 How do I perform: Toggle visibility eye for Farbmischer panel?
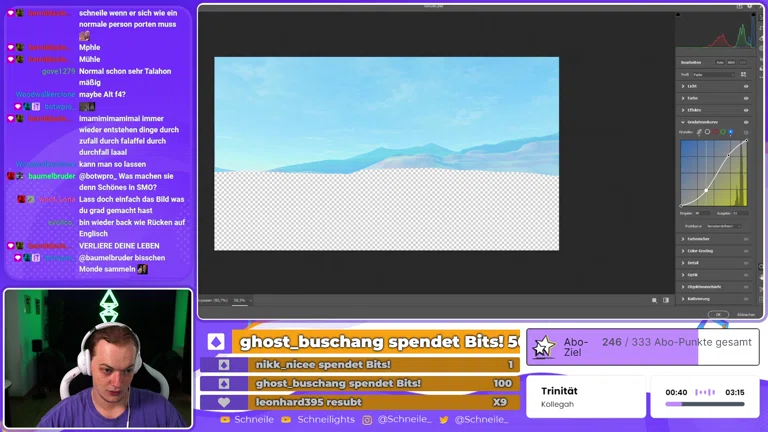(746, 239)
